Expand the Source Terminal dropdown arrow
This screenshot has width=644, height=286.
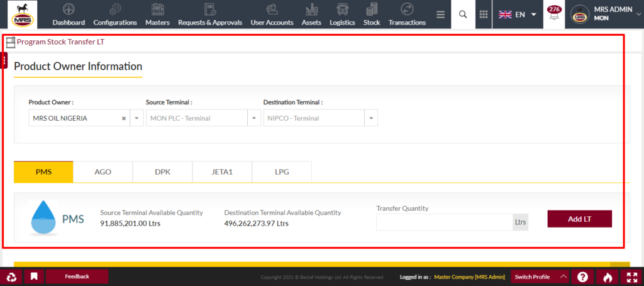254,118
